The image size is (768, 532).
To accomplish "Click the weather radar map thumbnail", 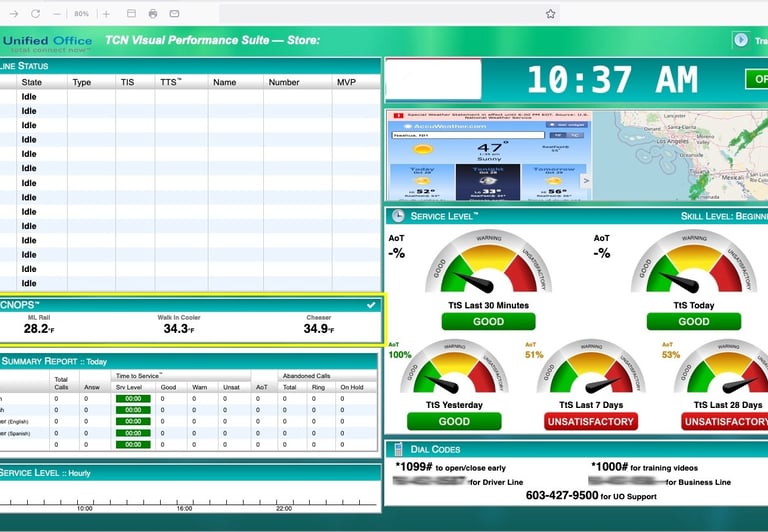I will [x=681, y=155].
